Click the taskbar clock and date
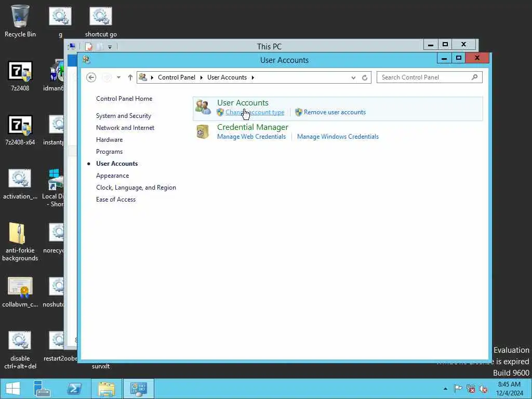 click(509, 389)
